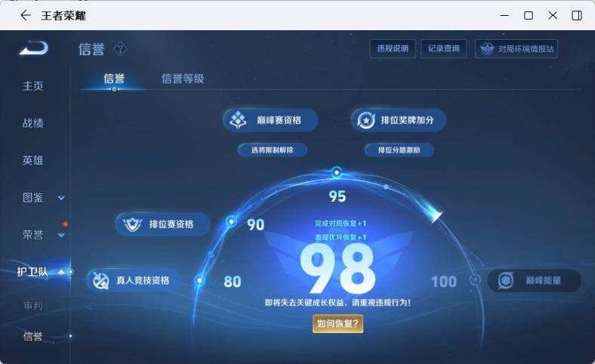This screenshot has width=595, height=364.
Task: Click the 王者荣耀 window title
Action: pos(63,16)
